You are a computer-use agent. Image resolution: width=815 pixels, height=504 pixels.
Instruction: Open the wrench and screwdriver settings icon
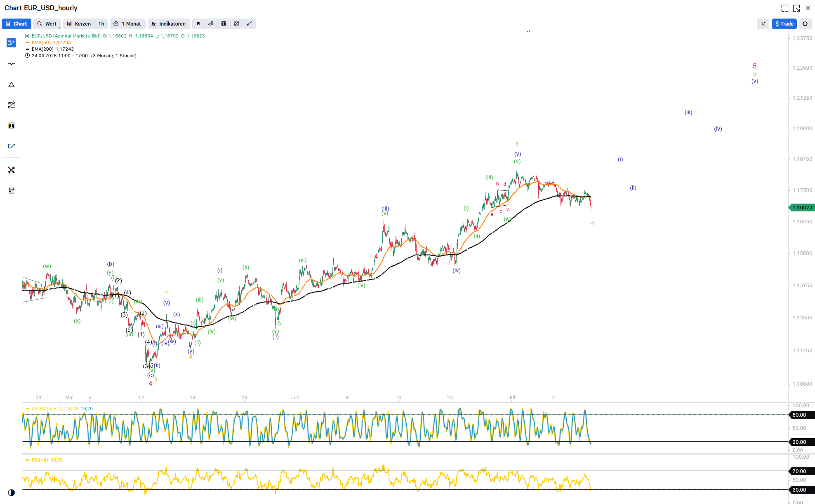click(x=11, y=170)
